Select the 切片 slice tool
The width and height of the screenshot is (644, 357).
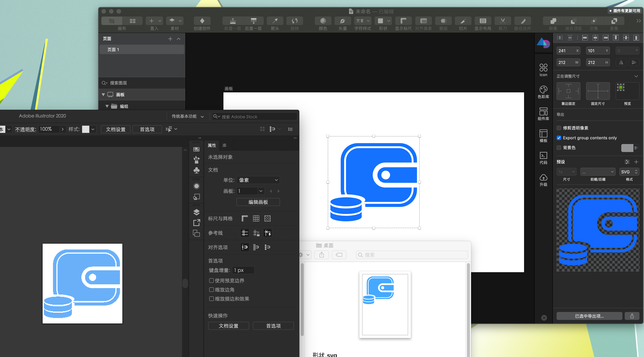(x=463, y=21)
